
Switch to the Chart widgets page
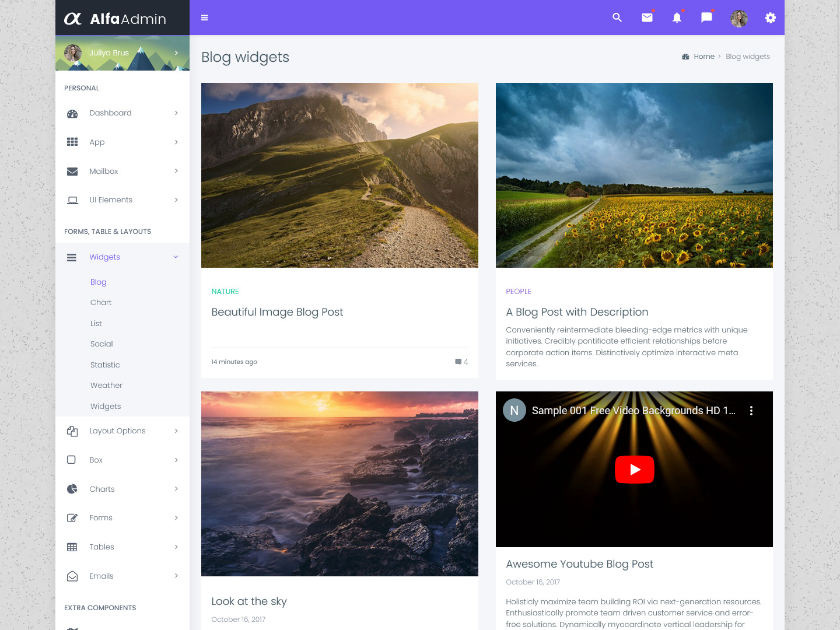tap(100, 302)
